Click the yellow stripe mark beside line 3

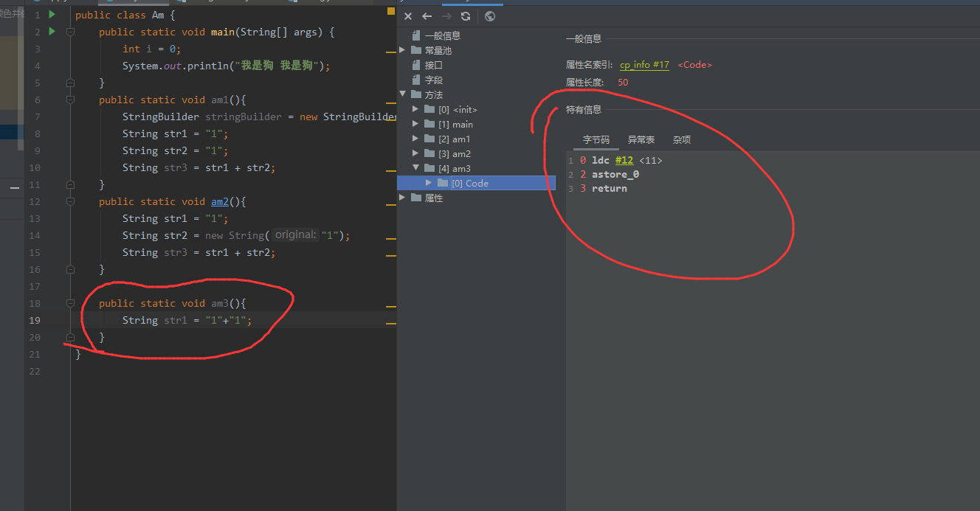391,52
